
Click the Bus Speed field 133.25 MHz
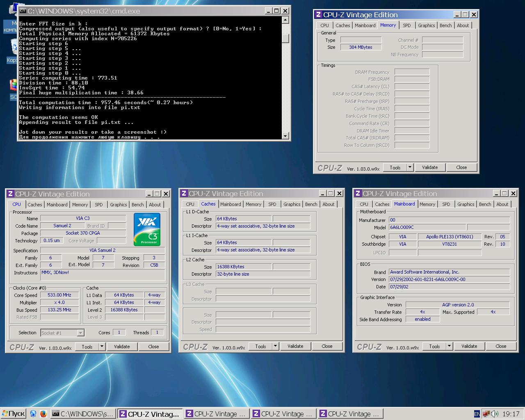click(59, 310)
